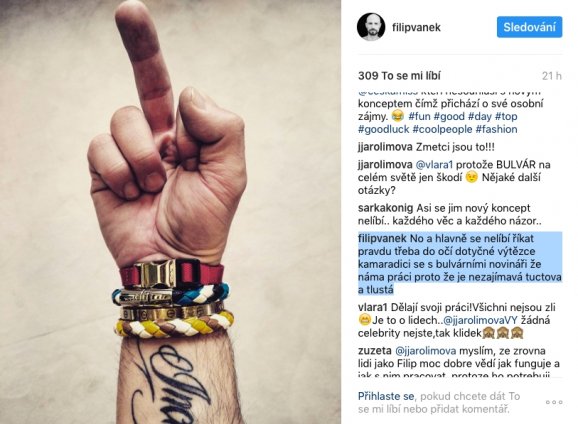Open sarkakonig commenter profile
Image resolution: width=578 pixels, height=424 pixels.
pos(385,208)
